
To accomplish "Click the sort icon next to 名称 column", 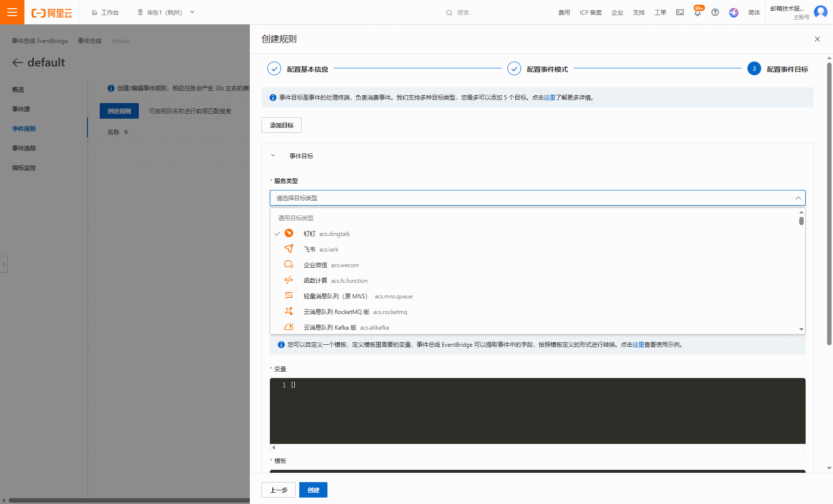I will click(x=126, y=132).
